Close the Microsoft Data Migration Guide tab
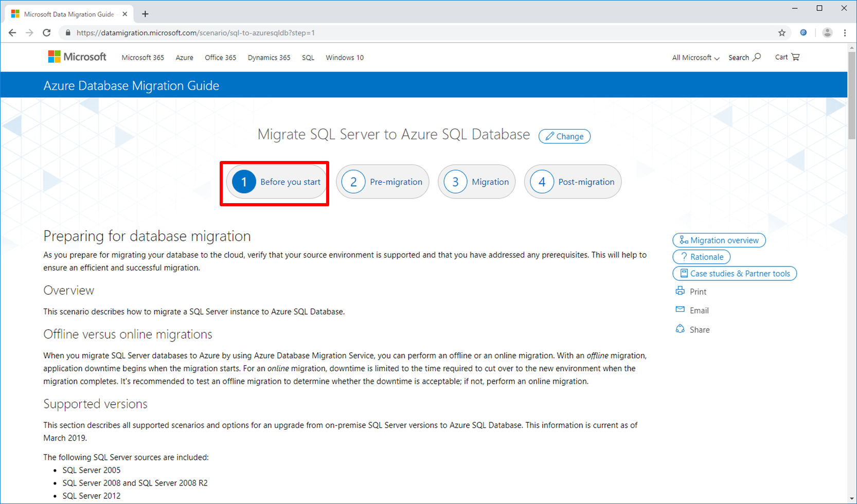This screenshot has width=857, height=504. click(x=125, y=14)
